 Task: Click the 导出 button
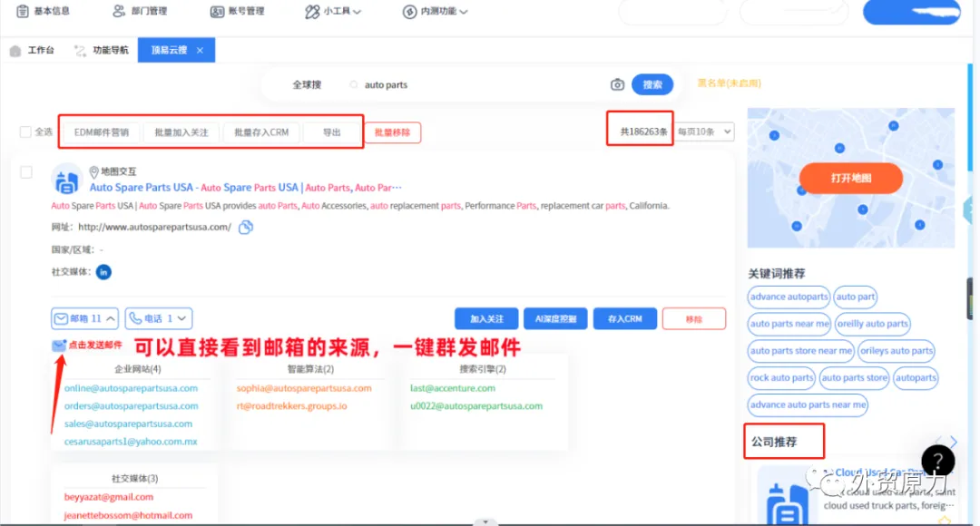click(x=331, y=132)
